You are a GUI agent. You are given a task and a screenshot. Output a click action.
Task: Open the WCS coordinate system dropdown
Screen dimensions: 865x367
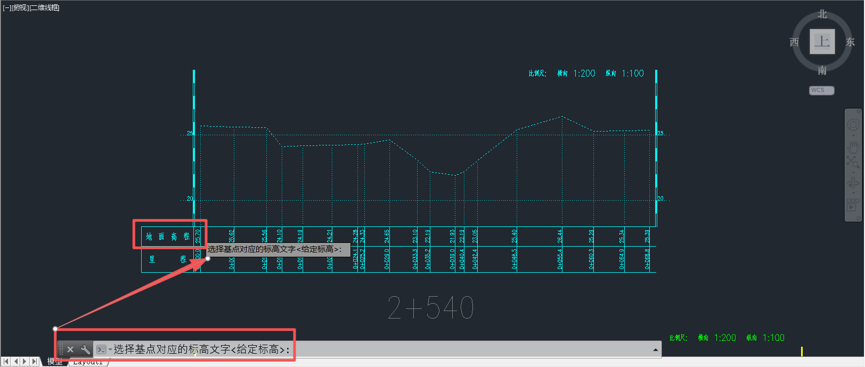point(821,90)
